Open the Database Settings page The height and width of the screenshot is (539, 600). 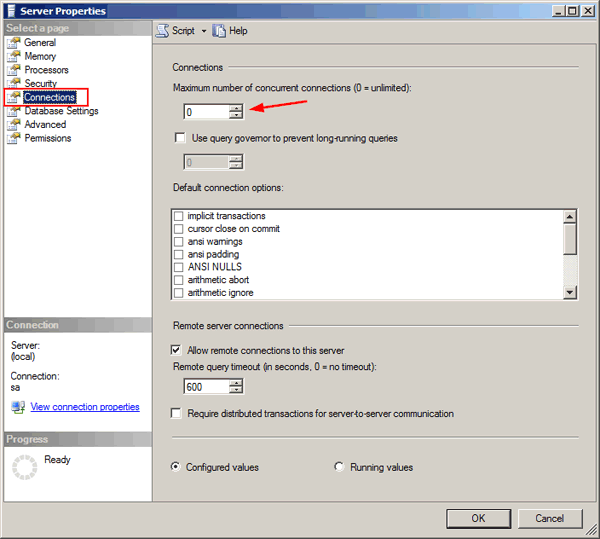62,111
